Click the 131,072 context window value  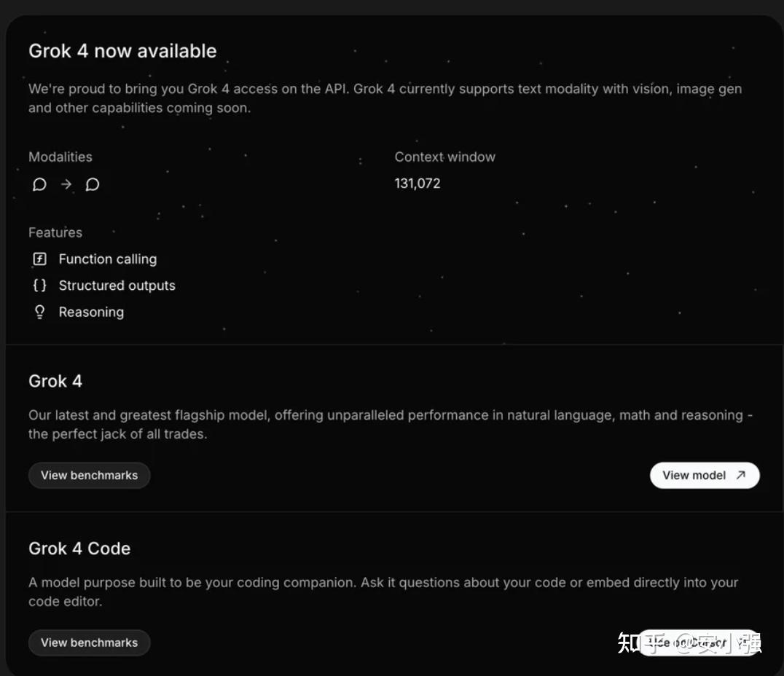(418, 184)
